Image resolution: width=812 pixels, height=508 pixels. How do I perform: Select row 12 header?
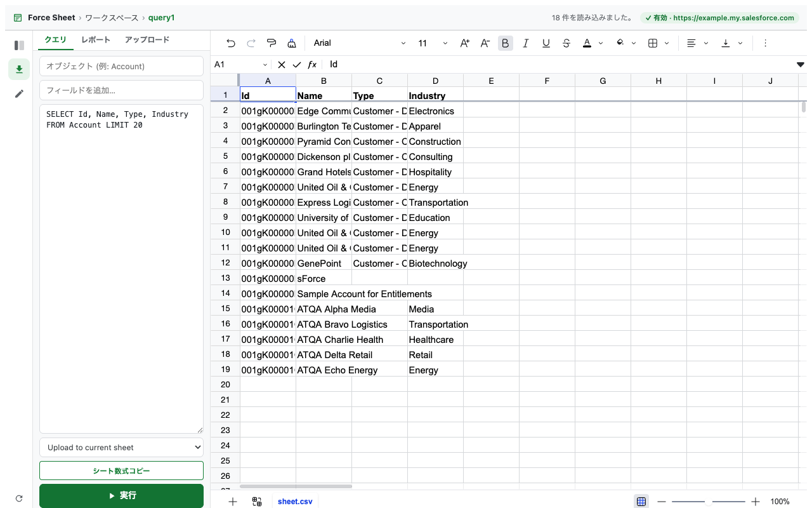225,263
